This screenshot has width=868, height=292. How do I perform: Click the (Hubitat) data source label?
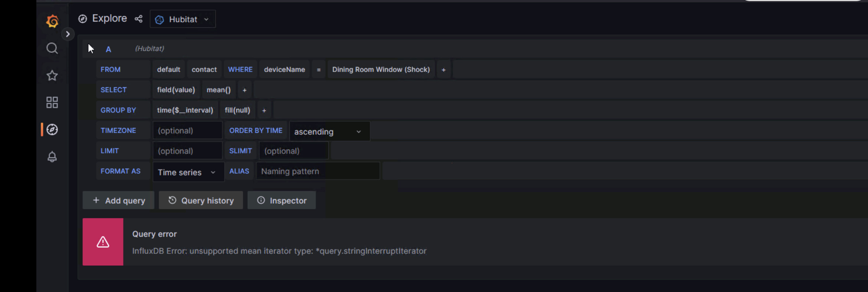[x=149, y=49]
